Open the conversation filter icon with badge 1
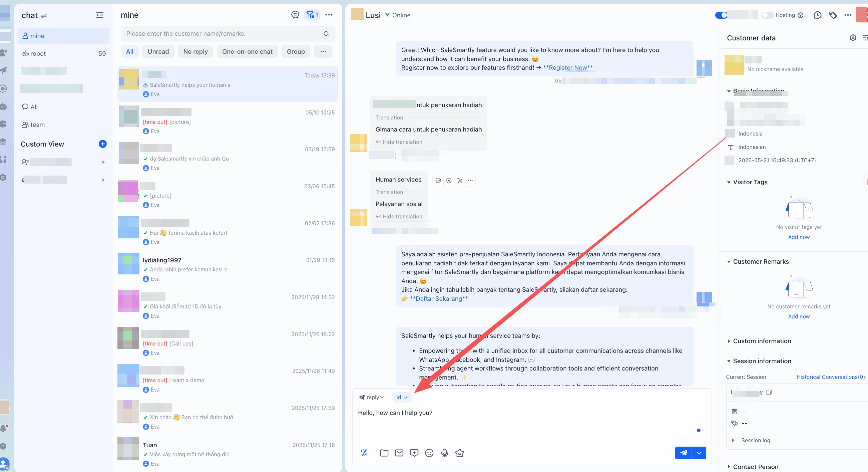This screenshot has width=868, height=472. [x=312, y=15]
